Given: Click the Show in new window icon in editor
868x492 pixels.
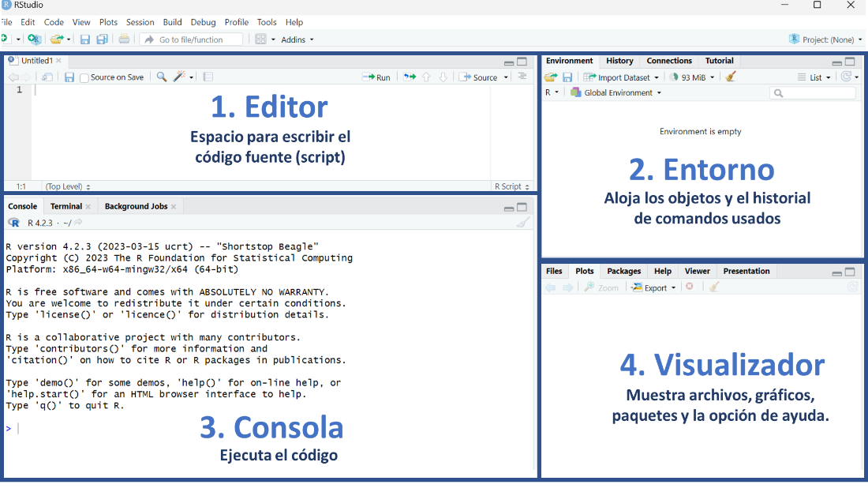Looking at the screenshot, I should pyautogui.click(x=47, y=77).
